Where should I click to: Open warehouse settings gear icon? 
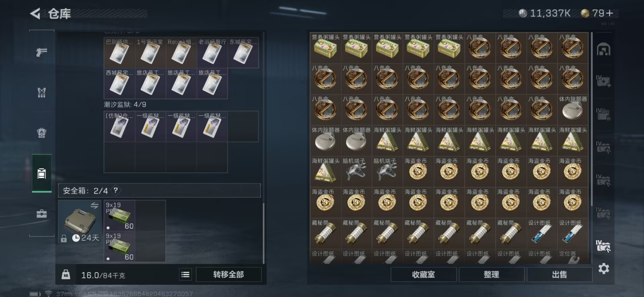click(x=603, y=269)
